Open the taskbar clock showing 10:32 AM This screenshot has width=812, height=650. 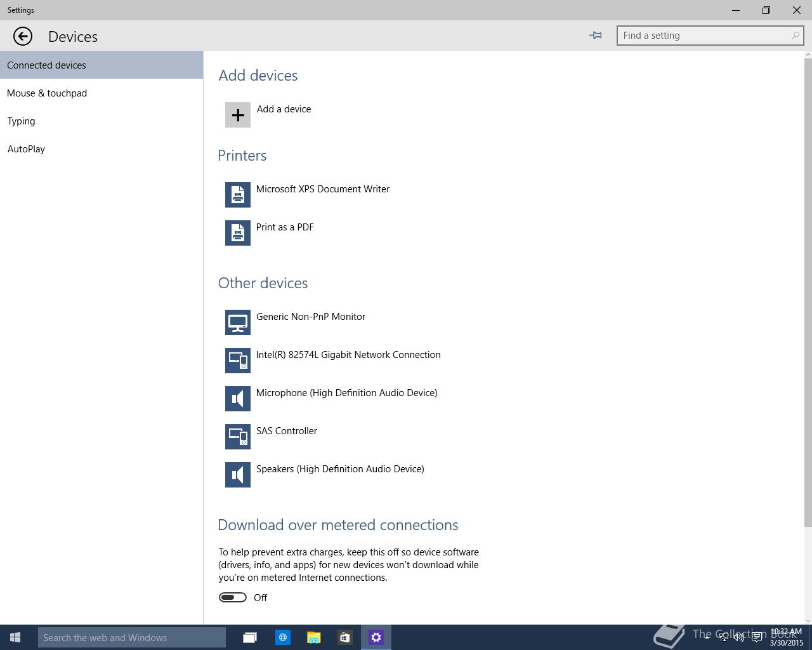pos(786,637)
